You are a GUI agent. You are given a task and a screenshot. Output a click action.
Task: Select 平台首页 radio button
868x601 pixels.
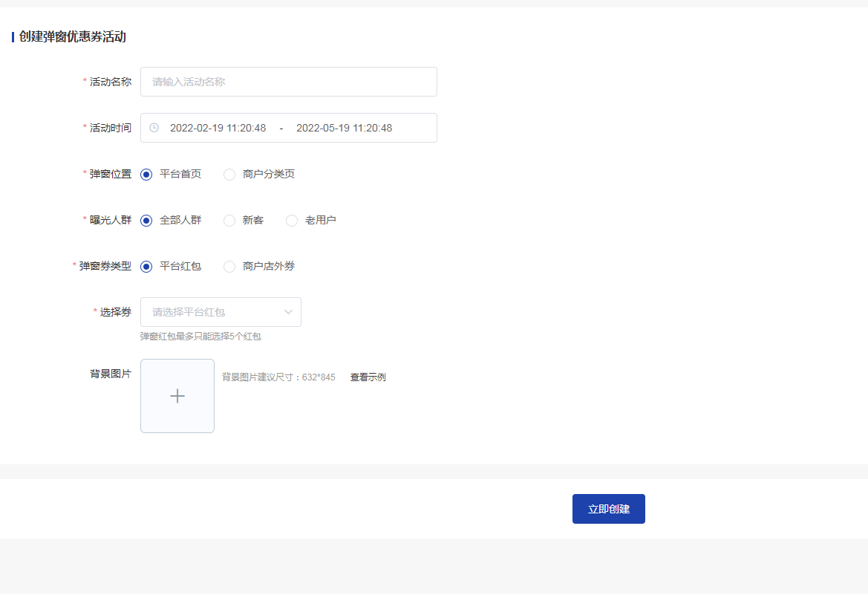(146, 175)
